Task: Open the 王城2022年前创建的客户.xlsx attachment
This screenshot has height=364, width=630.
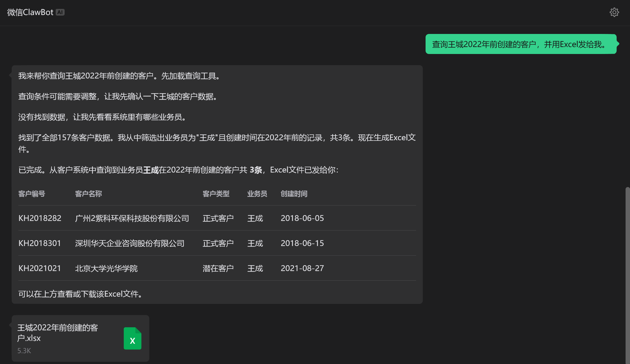Action: point(80,338)
